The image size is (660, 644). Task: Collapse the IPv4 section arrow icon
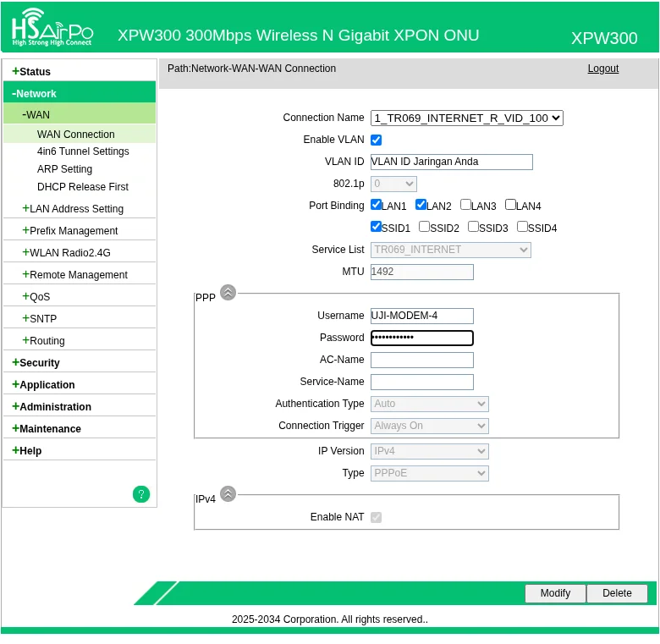[x=228, y=493]
